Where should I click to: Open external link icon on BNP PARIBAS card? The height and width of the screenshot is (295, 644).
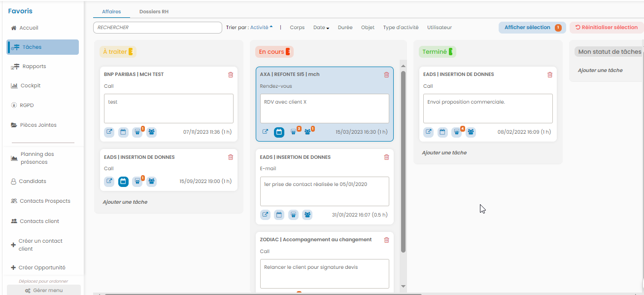(109, 132)
